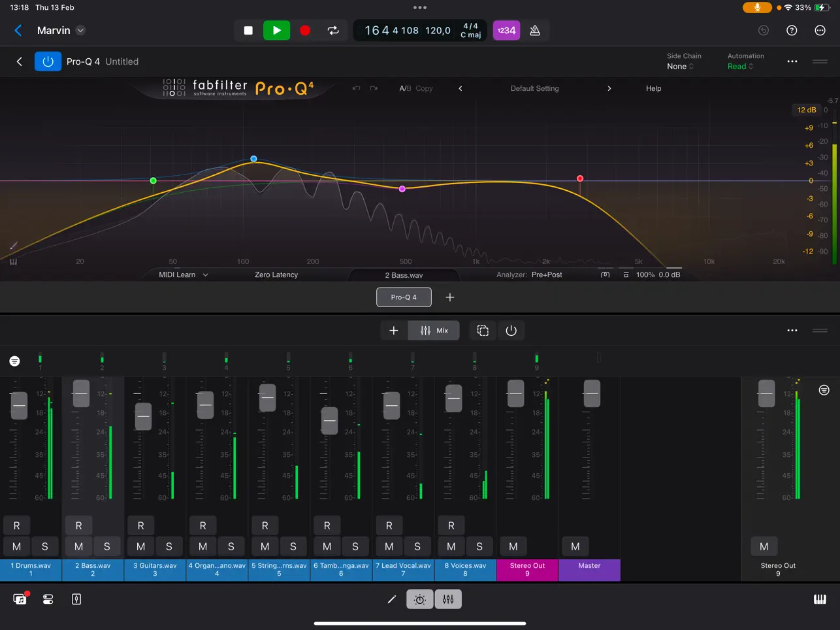This screenshot has height=630, width=840.
Task: Switch to the Pro-Q 4 plugin tab
Action: pos(404,297)
